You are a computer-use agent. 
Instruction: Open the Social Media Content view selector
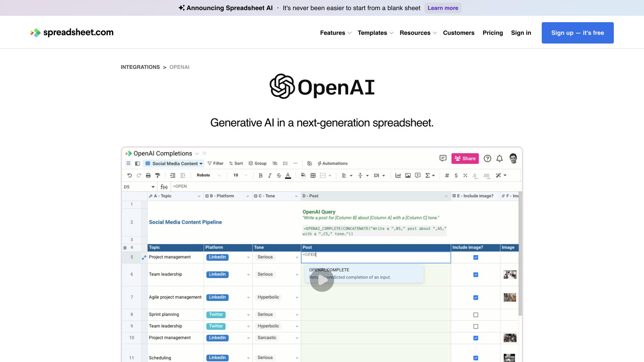coord(173,163)
